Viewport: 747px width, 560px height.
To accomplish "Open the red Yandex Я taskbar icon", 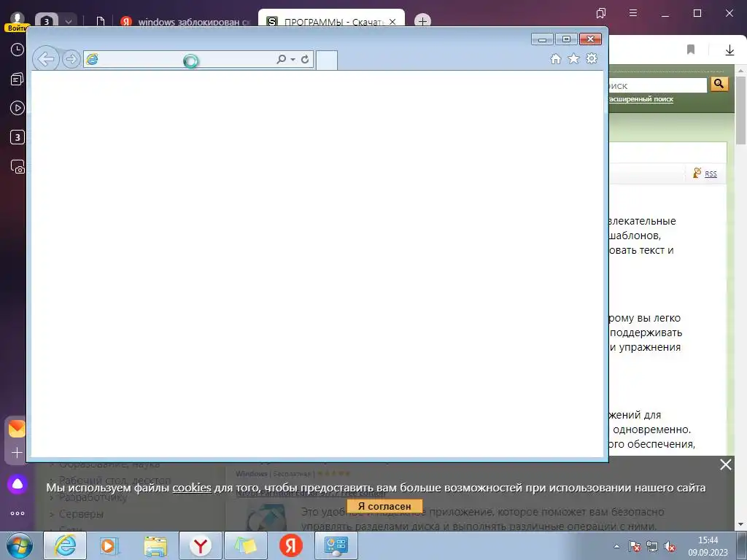I will click(290, 545).
